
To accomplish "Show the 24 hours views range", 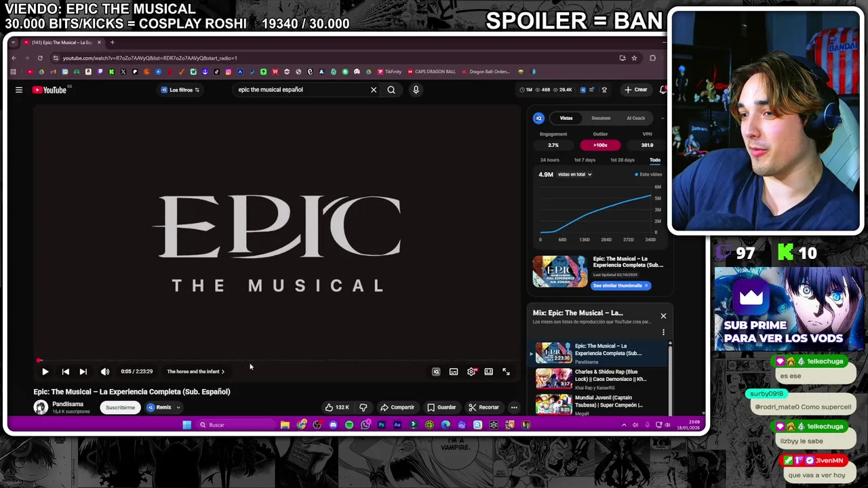I will click(549, 160).
